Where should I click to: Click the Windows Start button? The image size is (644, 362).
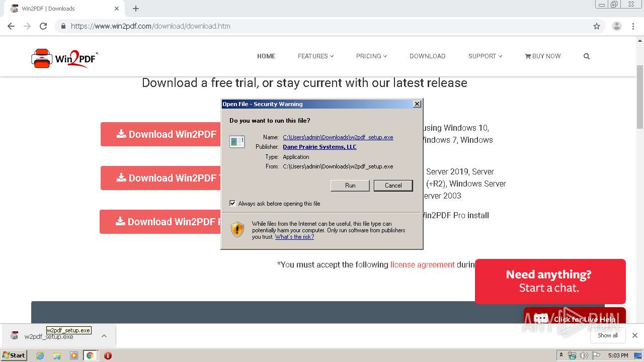click(x=14, y=355)
